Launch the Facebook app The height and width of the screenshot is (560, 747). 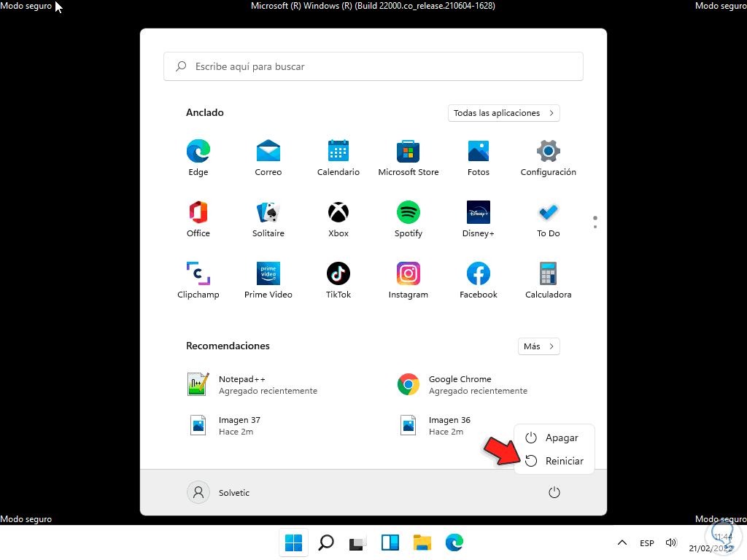[x=479, y=281]
